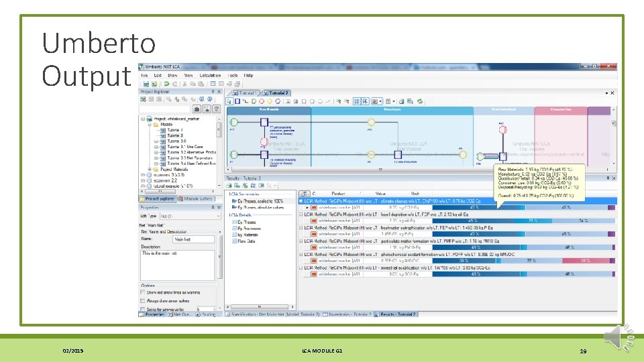Screen dimensions: 644x362
Task: Click the cut scissors icon
Action: (x=185, y=84)
